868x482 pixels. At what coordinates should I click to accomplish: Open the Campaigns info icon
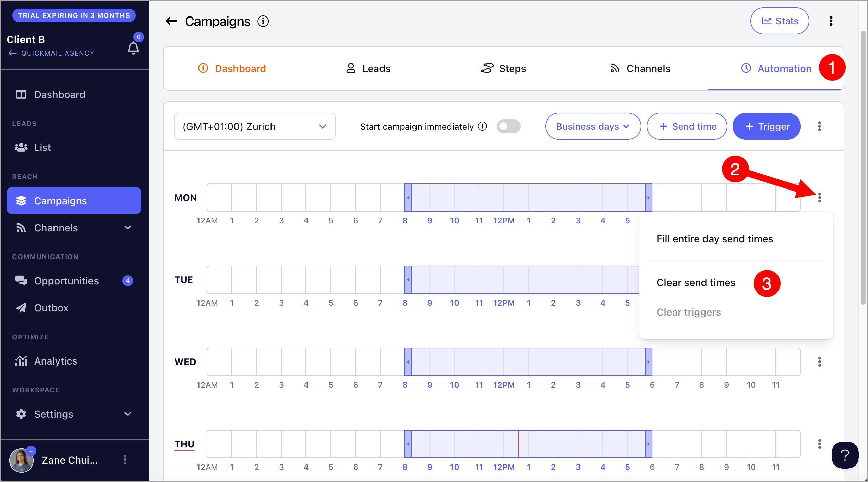[x=263, y=21]
